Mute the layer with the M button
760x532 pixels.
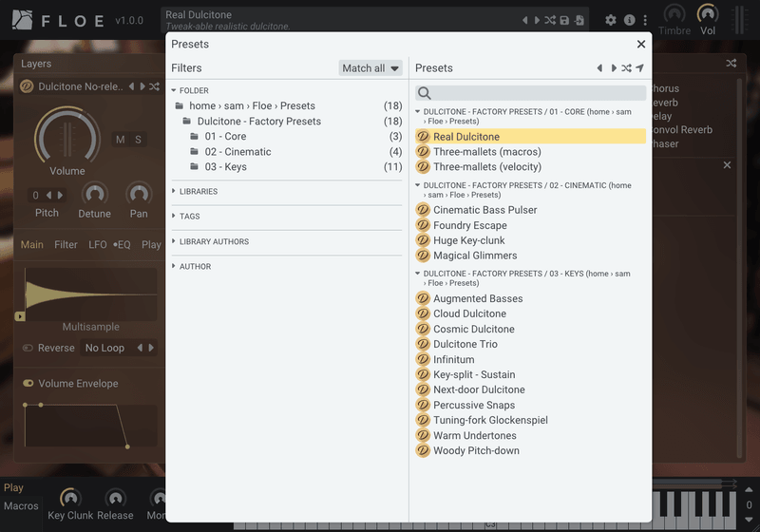point(121,140)
